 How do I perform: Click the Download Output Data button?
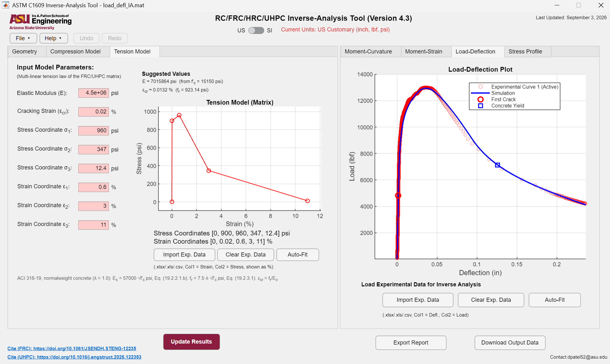[510, 343]
